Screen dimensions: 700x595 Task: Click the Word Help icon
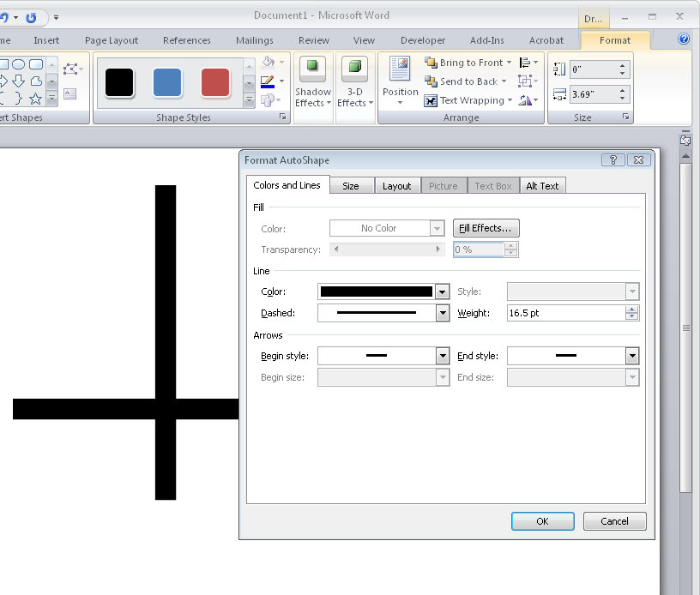click(x=684, y=39)
